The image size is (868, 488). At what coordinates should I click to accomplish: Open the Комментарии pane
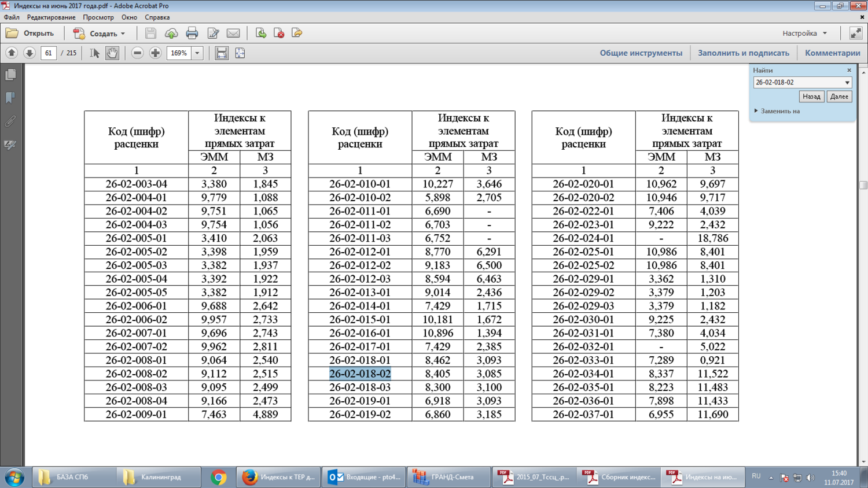click(x=832, y=53)
